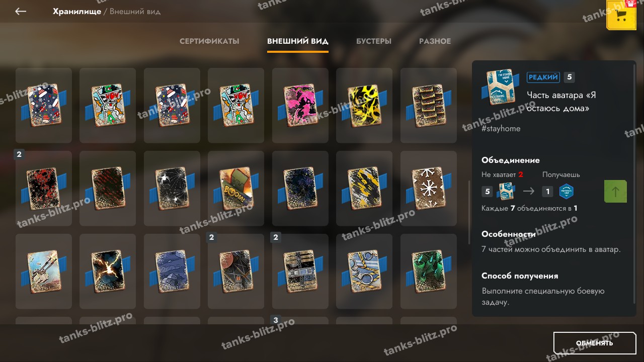Select the red splatter card with count 2
Screen dimensions: 644x362
(x=44, y=188)
